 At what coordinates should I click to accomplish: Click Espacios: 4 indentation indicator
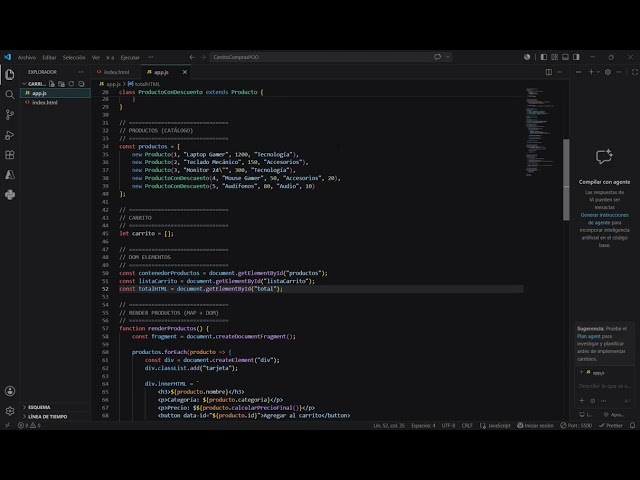[x=423, y=425]
